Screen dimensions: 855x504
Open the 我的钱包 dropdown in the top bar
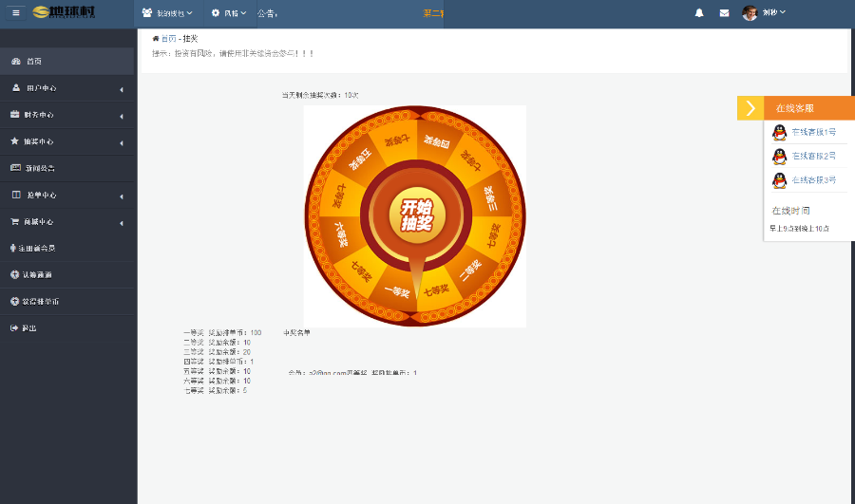(x=167, y=13)
